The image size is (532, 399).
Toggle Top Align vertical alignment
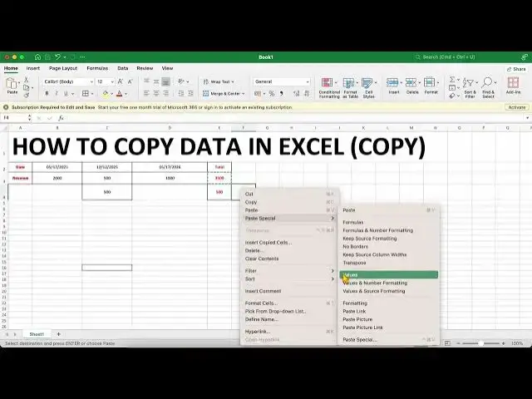tap(146, 81)
